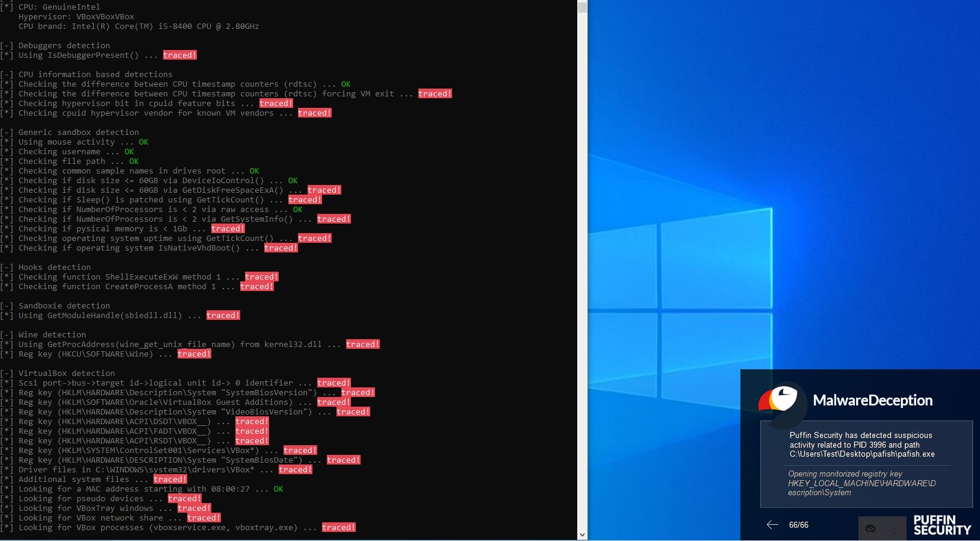
Task: Click the Reg key line for "SystemBiosDate"
Action: coord(181,460)
